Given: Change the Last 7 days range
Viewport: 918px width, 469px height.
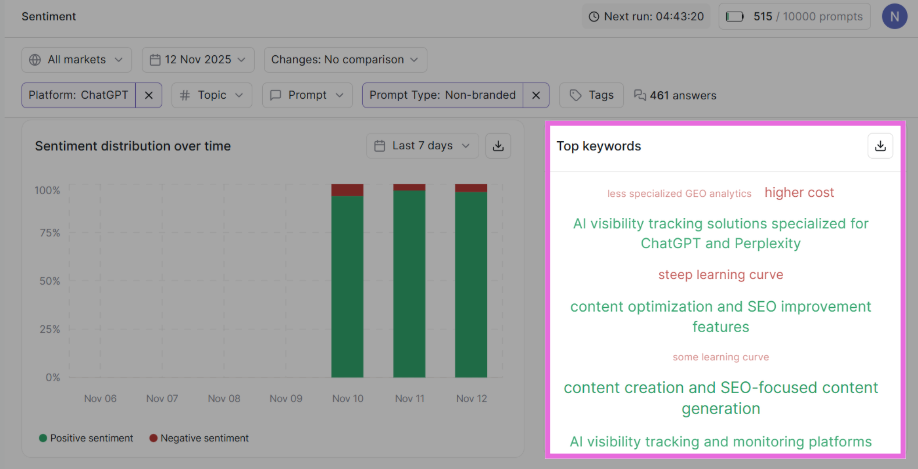Looking at the screenshot, I should (x=422, y=146).
